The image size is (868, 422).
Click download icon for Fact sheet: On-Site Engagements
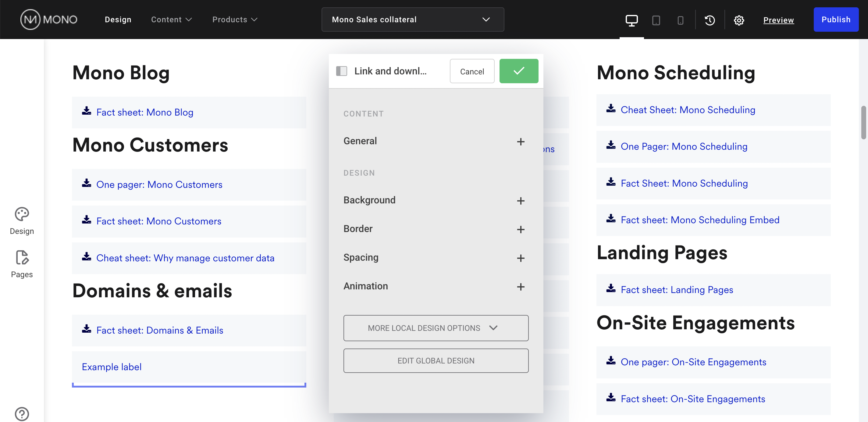(611, 398)
